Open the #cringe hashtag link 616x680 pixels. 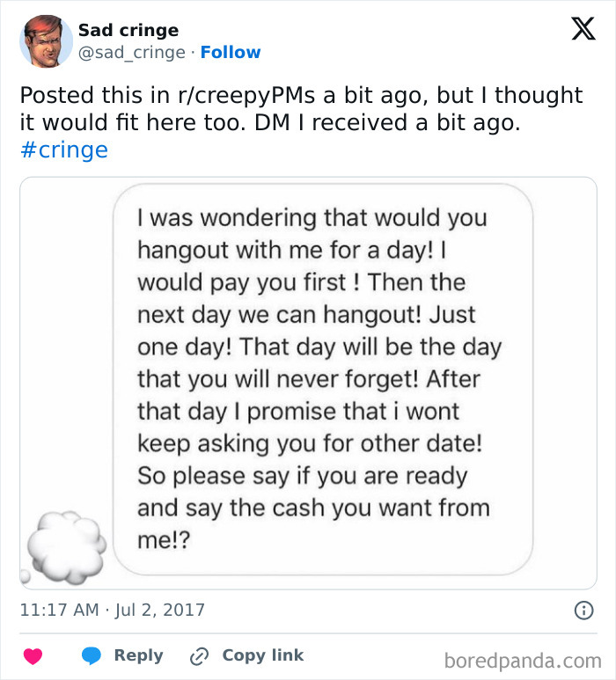(x=64, y=150)
